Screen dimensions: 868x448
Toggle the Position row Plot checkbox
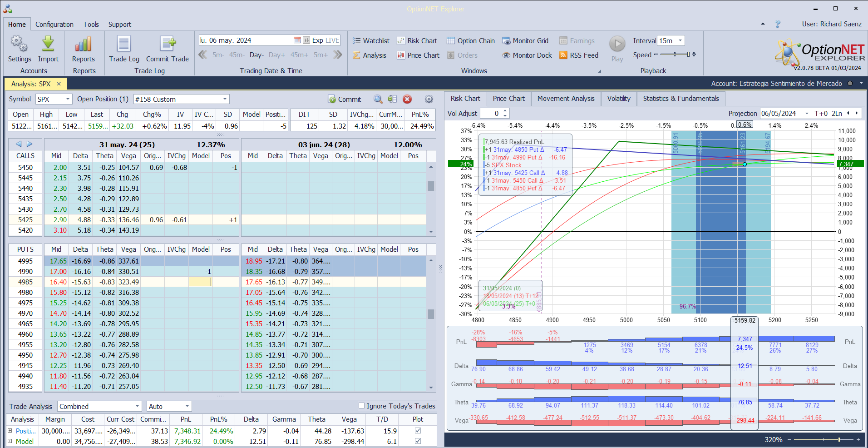point(418,431)
